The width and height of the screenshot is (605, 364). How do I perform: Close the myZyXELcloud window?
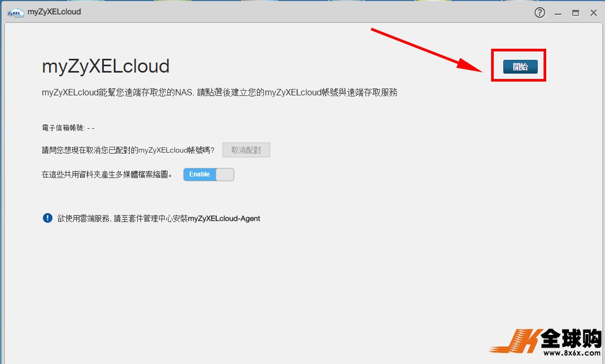pos(592,13)
